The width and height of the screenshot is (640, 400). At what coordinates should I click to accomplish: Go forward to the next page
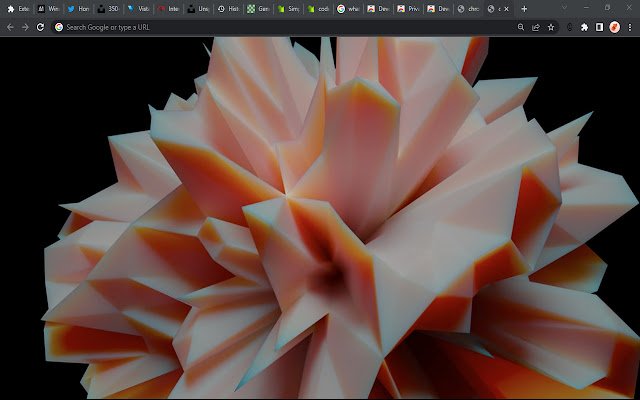pos(25,27)
